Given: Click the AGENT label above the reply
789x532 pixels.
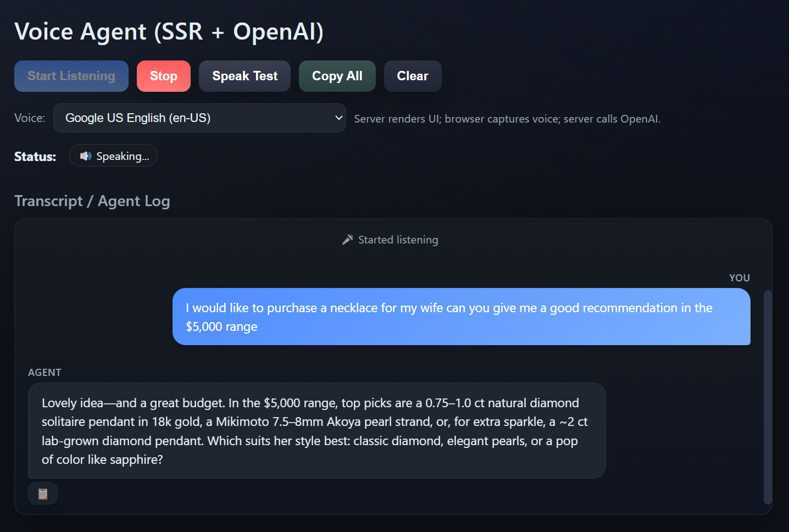Looking at the screenshot, I should (45, 372).
